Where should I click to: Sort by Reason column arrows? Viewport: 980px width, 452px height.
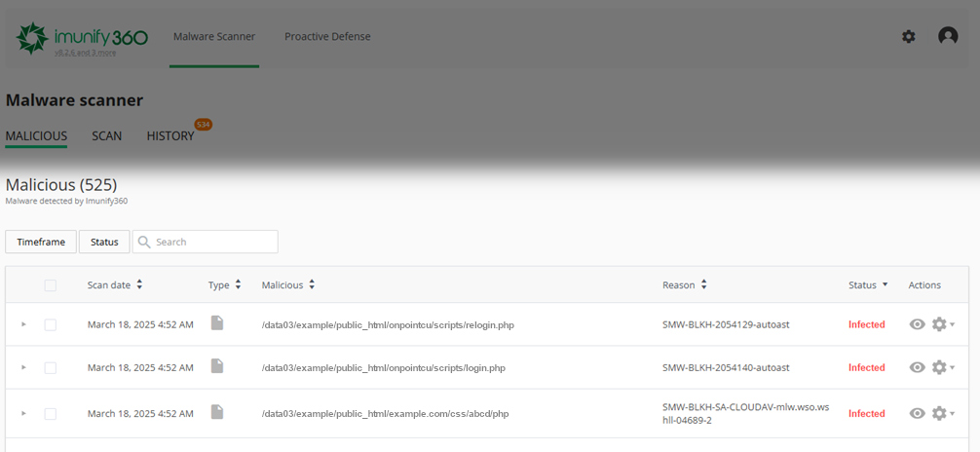(x=703, y=284)
